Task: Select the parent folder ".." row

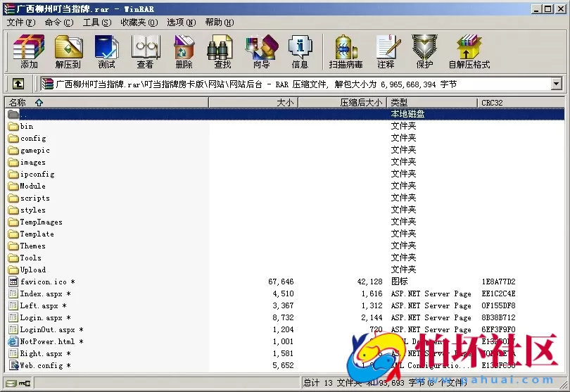Action: 284,114
